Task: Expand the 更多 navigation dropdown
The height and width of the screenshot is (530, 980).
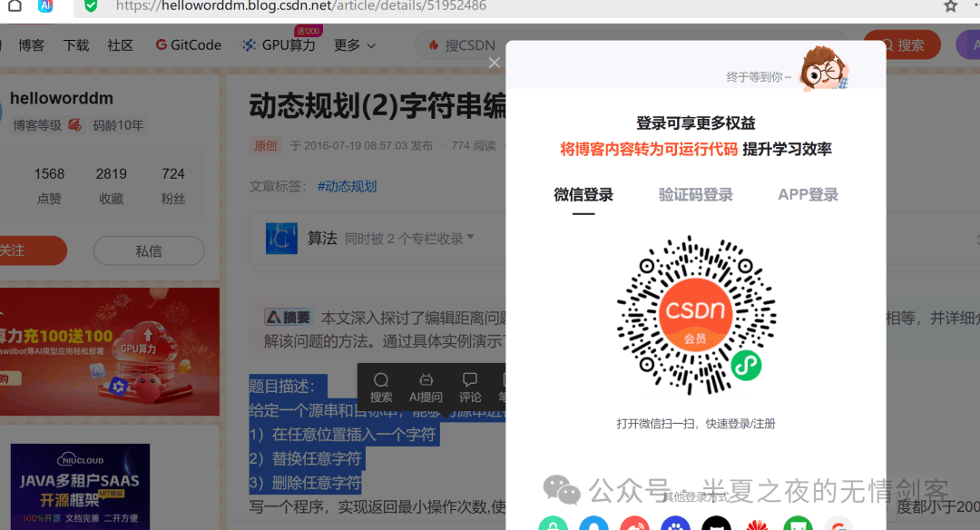Action: 354,44
